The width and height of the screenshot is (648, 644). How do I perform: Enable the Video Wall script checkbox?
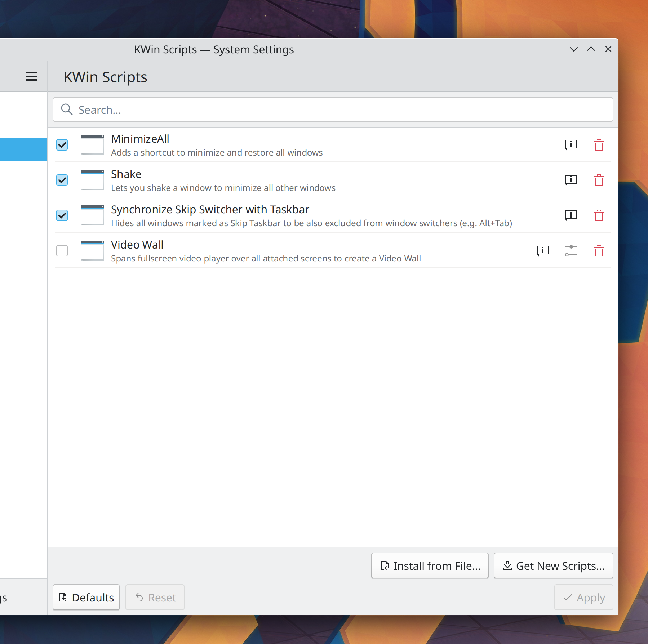(62, 251)
